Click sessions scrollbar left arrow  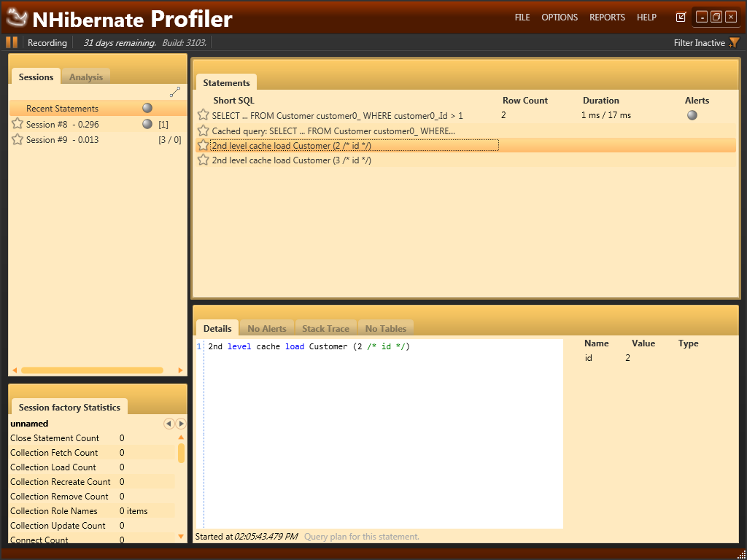click(15, 370)
